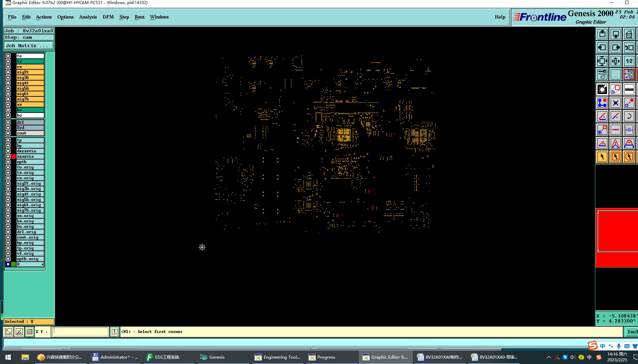
Task: Click the diagonal arrow icon in bottom bar
Action: 8,332
